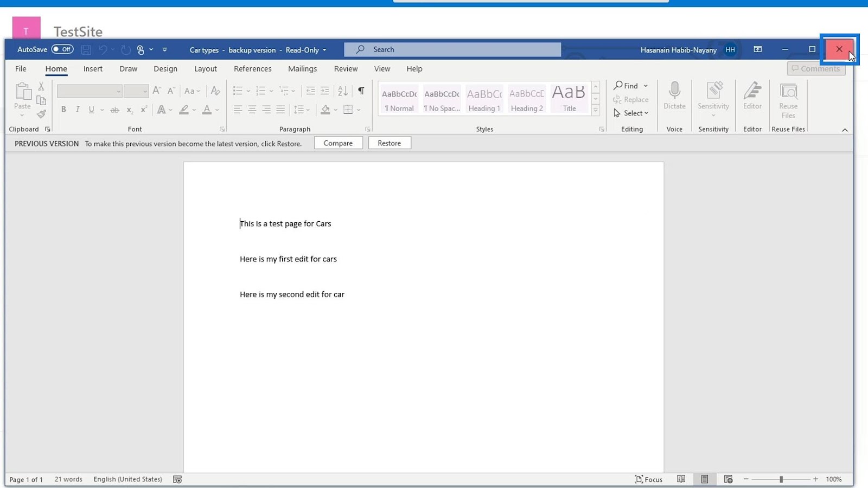Viewport: 868px width, 488px height.
Task: Expand the Styles gallery more arrow
Action: 596,110
